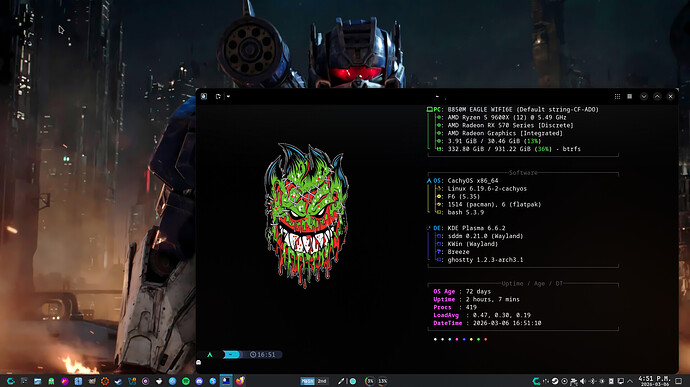690x387 pixels.
Task: Switch to 2nd virtual desktop
Action: [322, 381]
